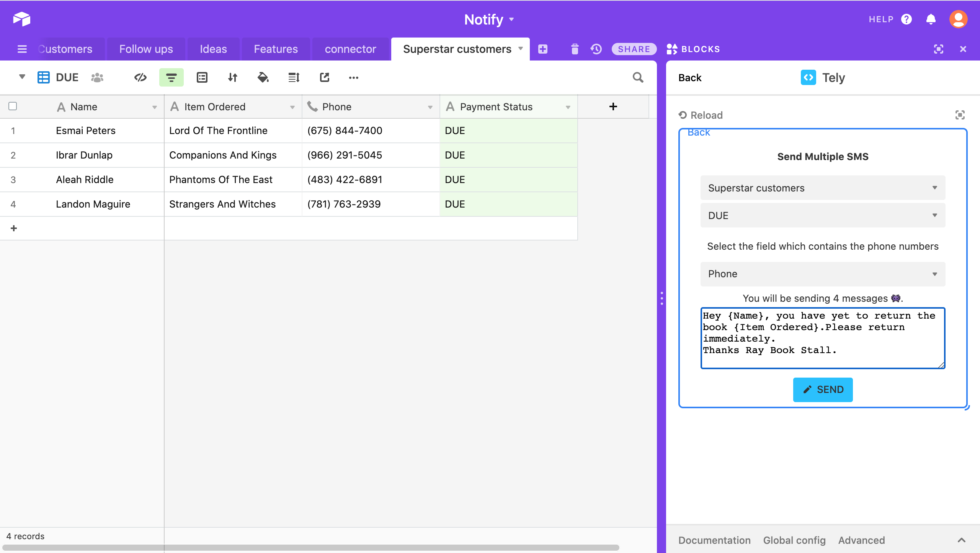Expand the Superstar customers table dropdown
Screen dimensions: 980x553
click(822, 188)
